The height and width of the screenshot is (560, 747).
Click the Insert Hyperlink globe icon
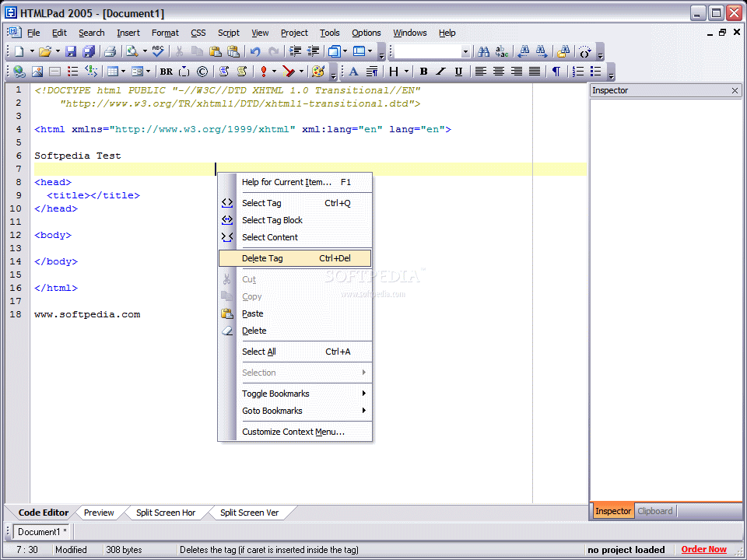(19, 72)
